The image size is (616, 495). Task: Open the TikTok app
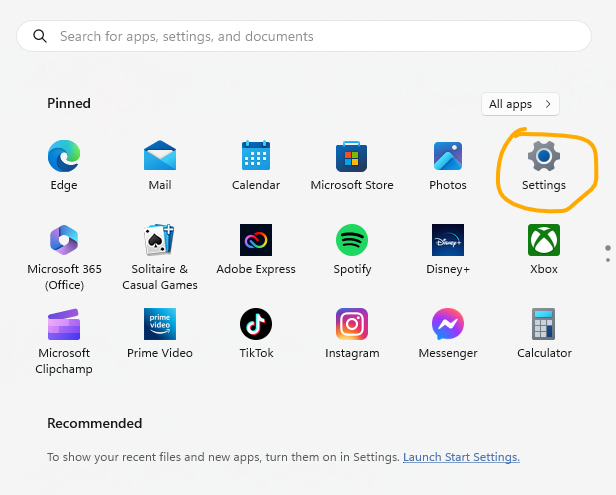point(256,333)
